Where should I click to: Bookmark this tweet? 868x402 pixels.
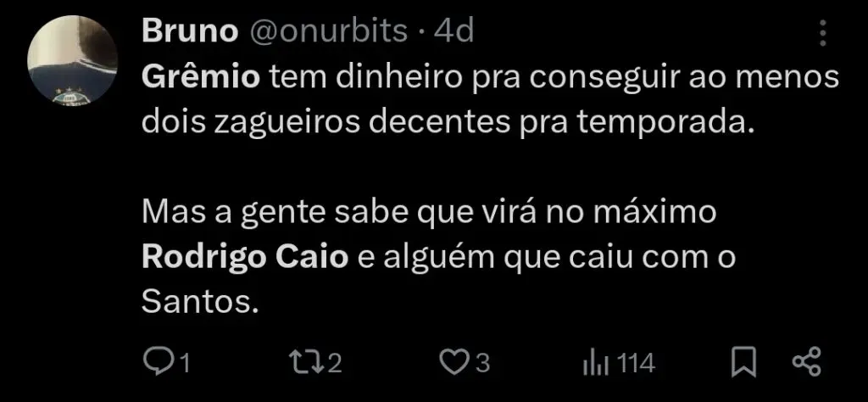743,362
